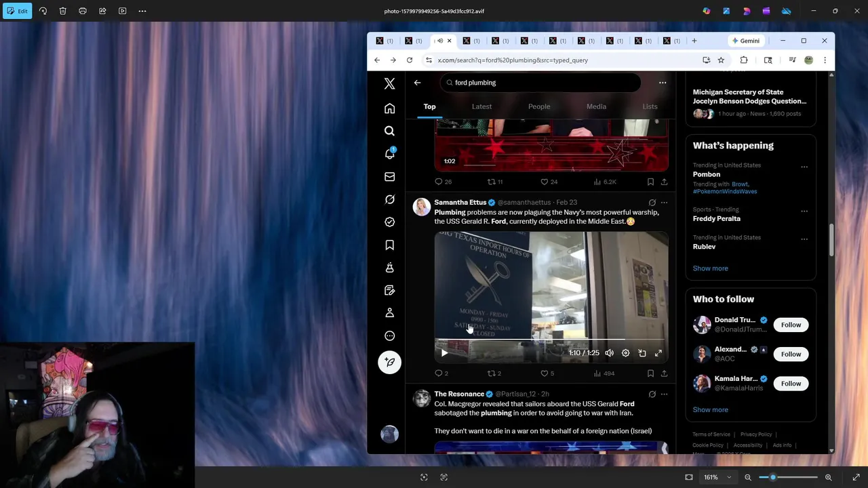This screenshot has height=488, width=868.
Task: Repost the post with 11 reposts
Action: 495,182
